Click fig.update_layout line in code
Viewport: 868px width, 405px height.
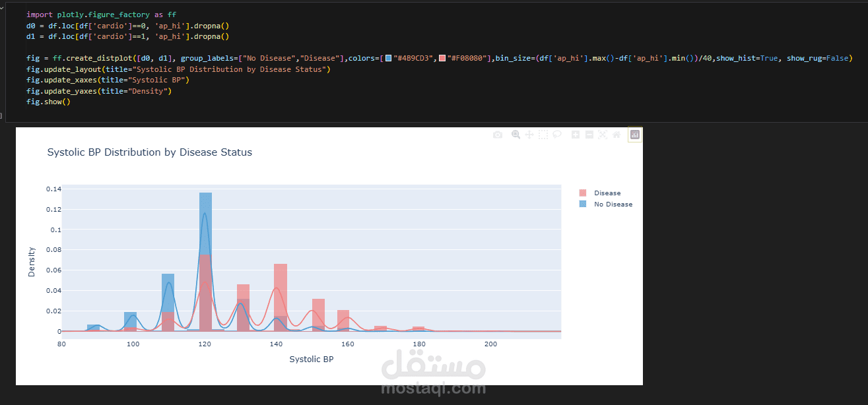pyautogui.click(x=178, y=69)
